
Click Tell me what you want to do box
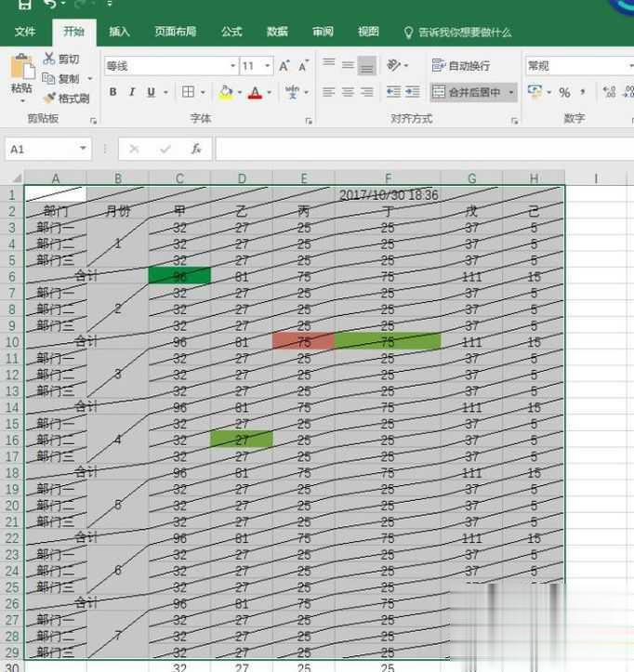(457, 33)
